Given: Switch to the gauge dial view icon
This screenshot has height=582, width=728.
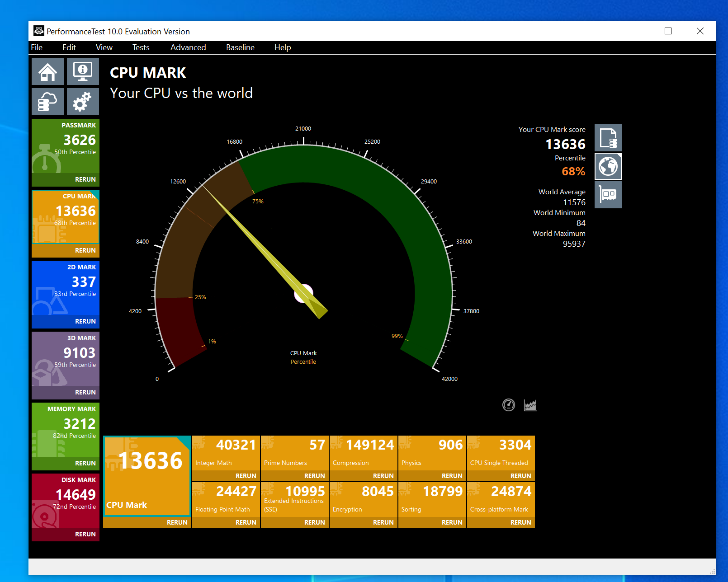Looking at the screenshot, I should pyautogui.click(x=509, y=405).
